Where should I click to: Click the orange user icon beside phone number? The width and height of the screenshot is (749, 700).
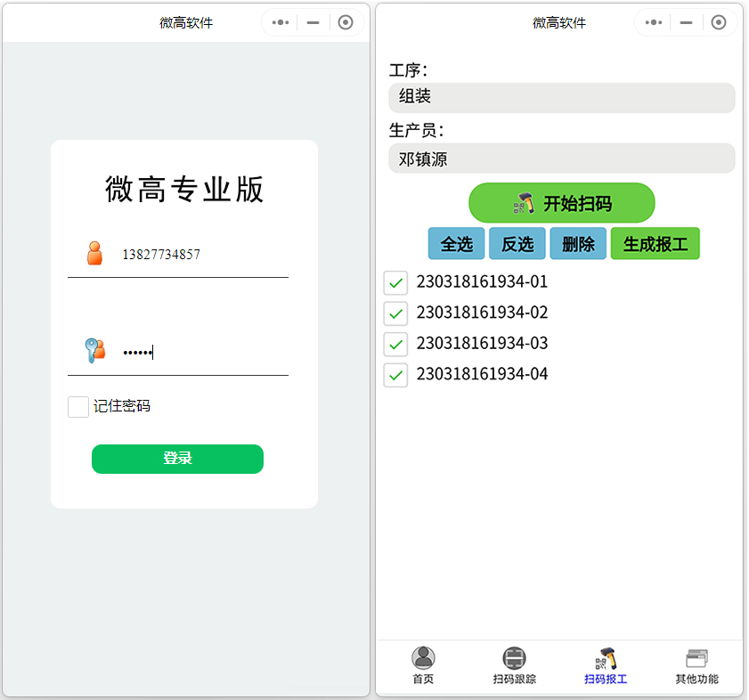point(95,254)
